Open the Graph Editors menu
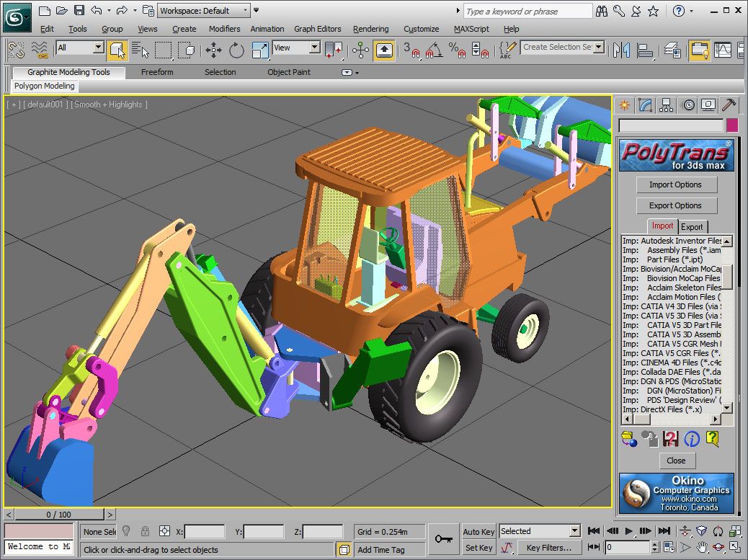748x560 pixels. tap(318, 29)
